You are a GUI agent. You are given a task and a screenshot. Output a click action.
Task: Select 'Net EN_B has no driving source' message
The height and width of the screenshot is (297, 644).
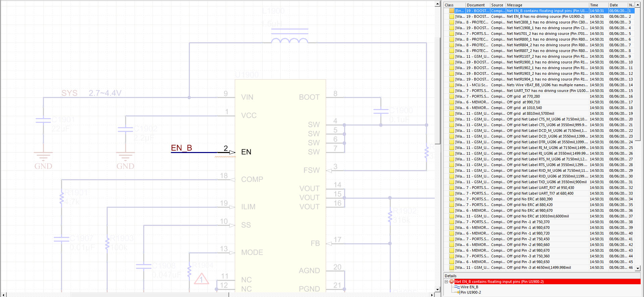[539, 16]
